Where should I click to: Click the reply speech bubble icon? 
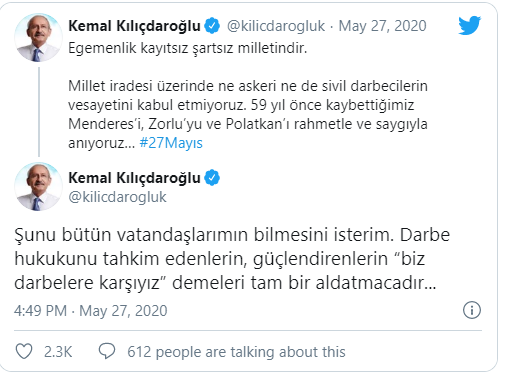point(107,351)
